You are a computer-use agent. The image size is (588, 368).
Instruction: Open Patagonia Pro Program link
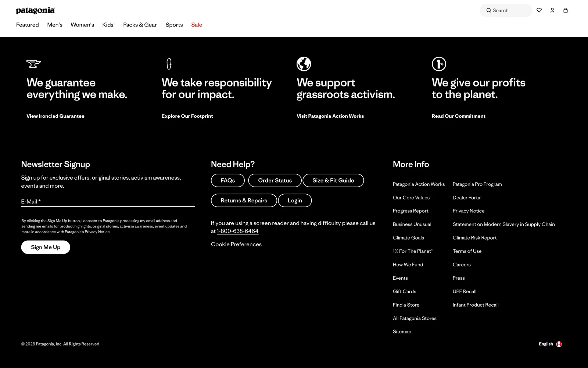click(477, 184)
